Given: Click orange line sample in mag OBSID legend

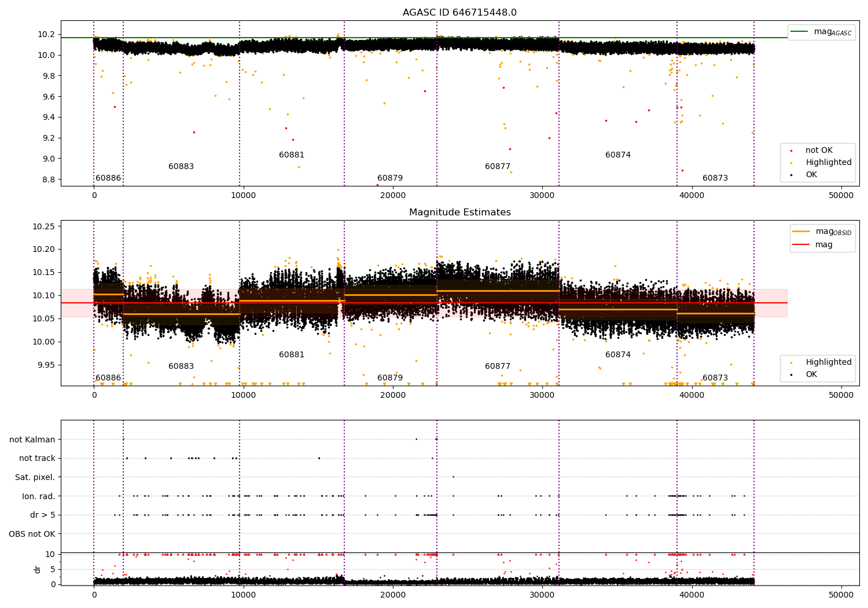Looking at the screenshot, I should (801, 232).
